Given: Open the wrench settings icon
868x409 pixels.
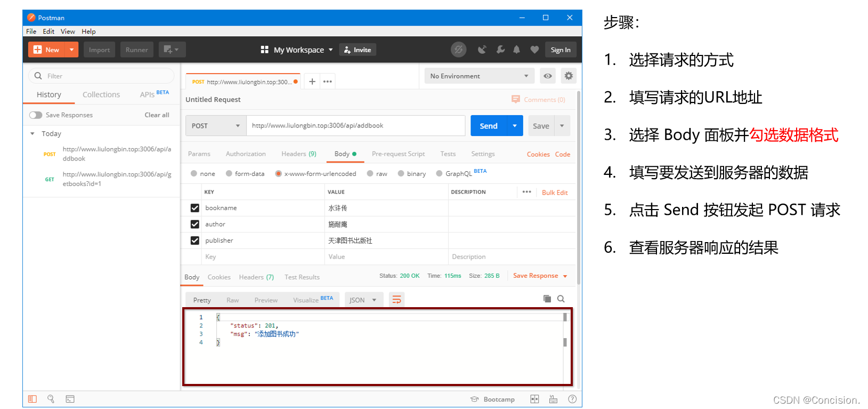Looking at the screenshot, I should click(500, 50).
